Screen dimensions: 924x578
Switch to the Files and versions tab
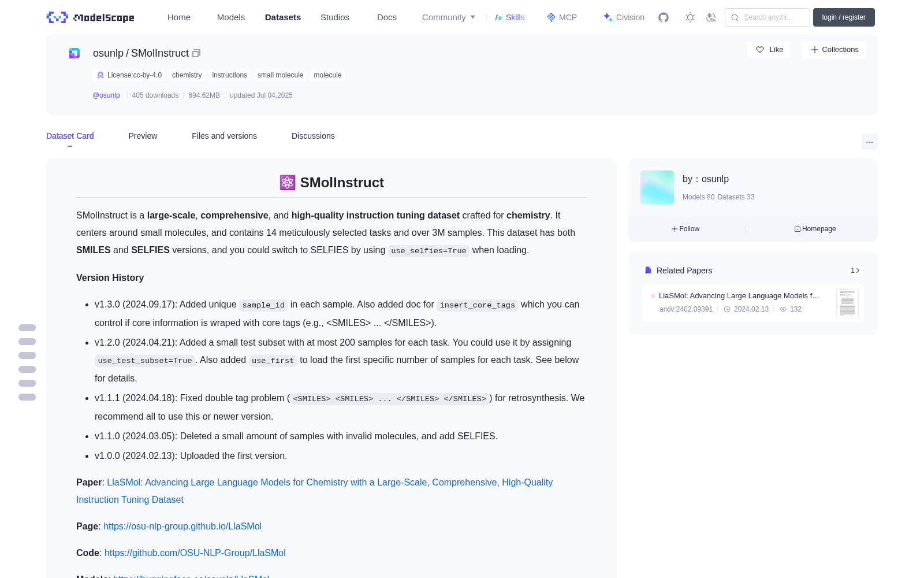click(224, 136)
